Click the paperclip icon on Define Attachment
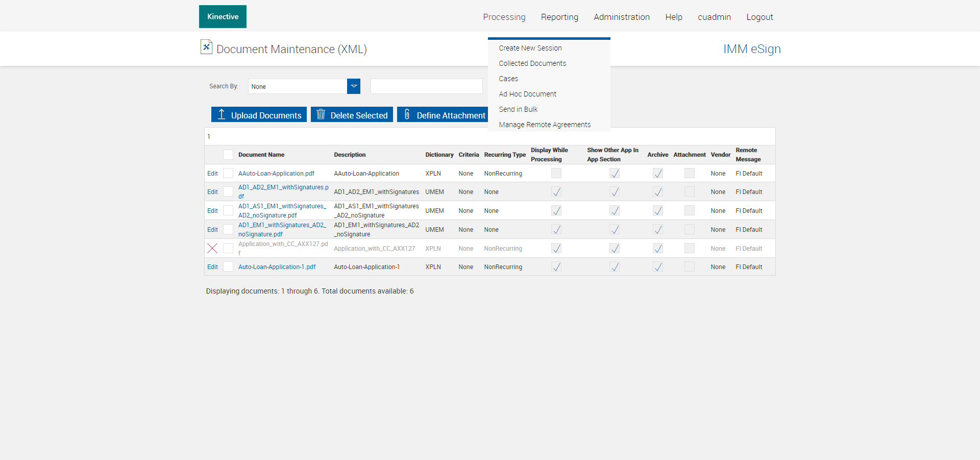980x460 pixels. pyautogui.click(x=407, y=114)
